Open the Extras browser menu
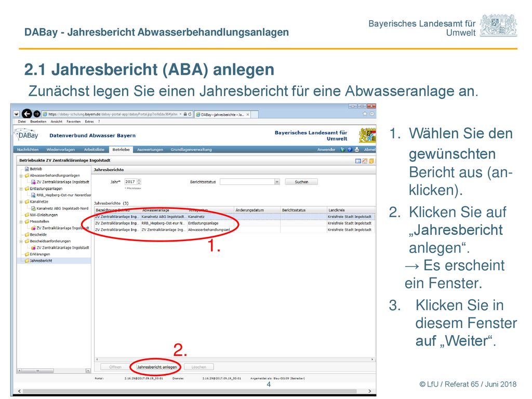532x399 pixels. pos(89,122)
